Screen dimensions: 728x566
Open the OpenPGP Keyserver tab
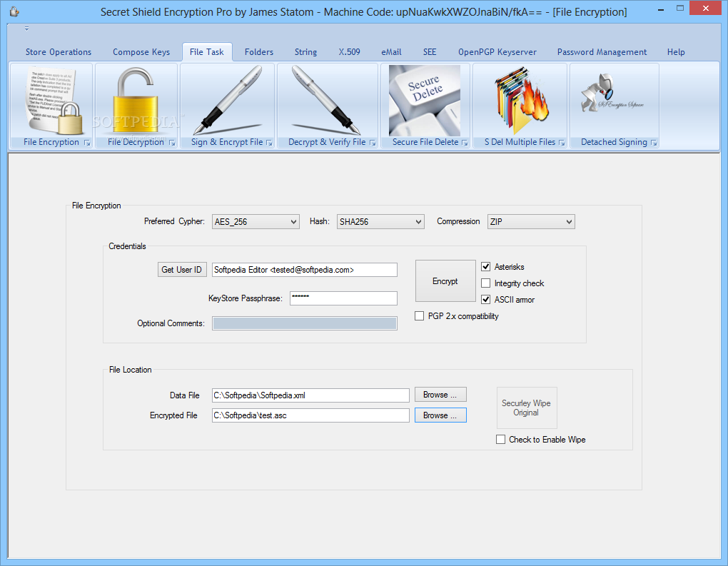coord(497,52)
